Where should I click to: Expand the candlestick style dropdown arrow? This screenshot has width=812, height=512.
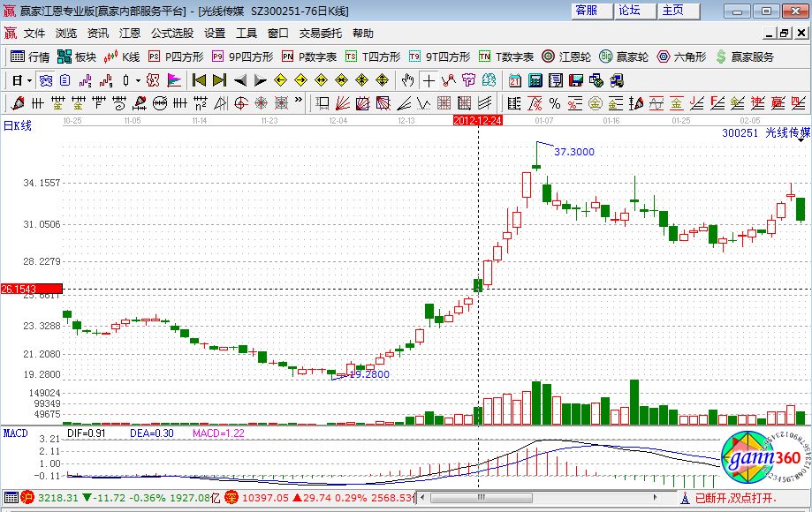pos(137,80)
